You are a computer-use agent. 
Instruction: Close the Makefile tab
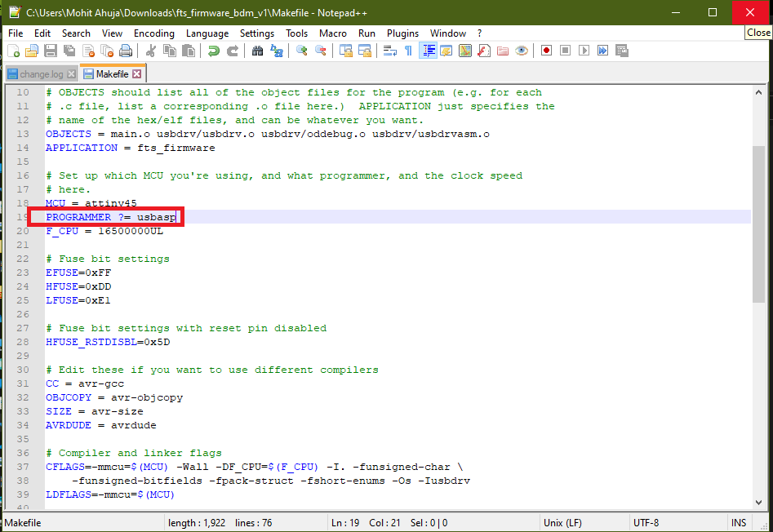tap(137, 74)
